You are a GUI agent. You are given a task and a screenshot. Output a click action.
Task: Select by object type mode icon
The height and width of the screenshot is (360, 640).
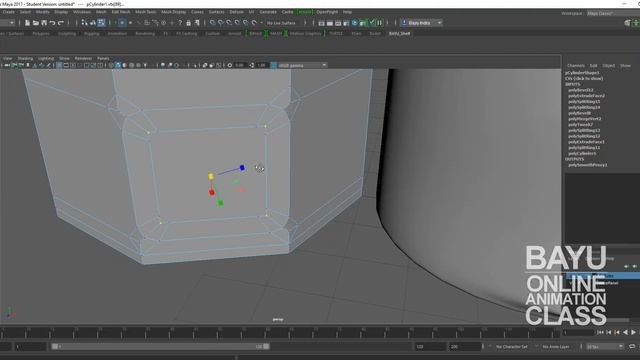(x=93, y=23)
